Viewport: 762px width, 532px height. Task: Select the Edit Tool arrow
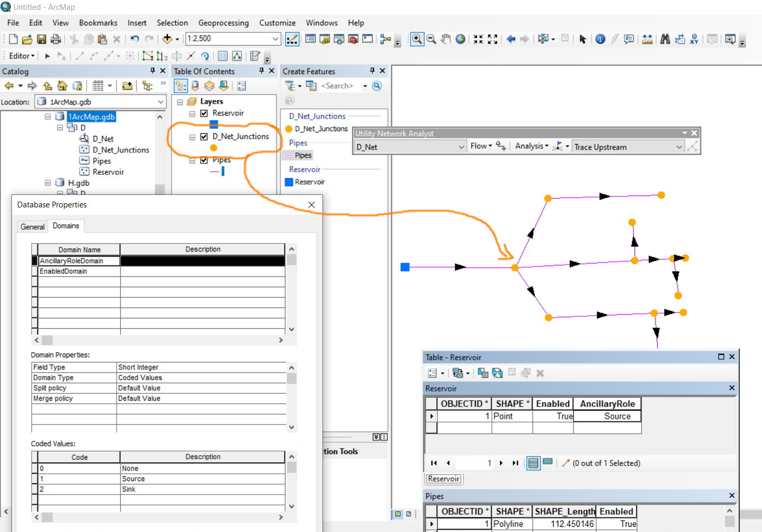(x=47, y=56)
